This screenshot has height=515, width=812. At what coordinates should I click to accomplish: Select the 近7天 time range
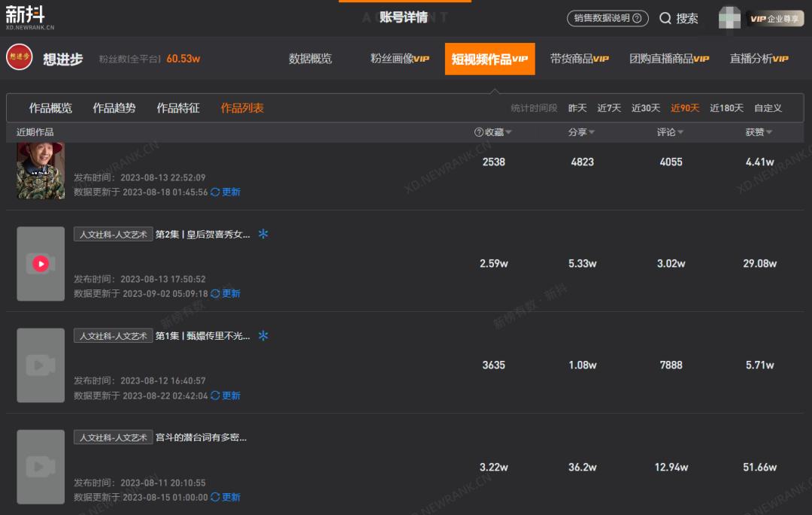[609, 108]
